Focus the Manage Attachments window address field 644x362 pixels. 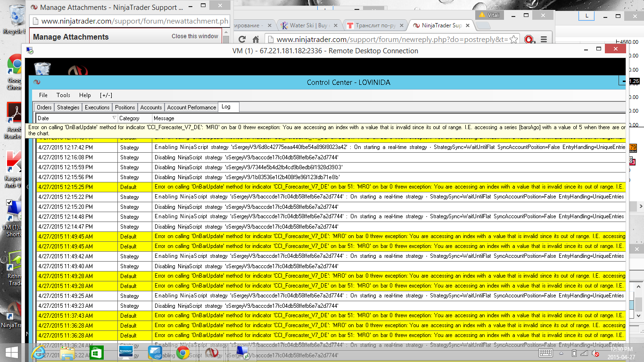130,21
